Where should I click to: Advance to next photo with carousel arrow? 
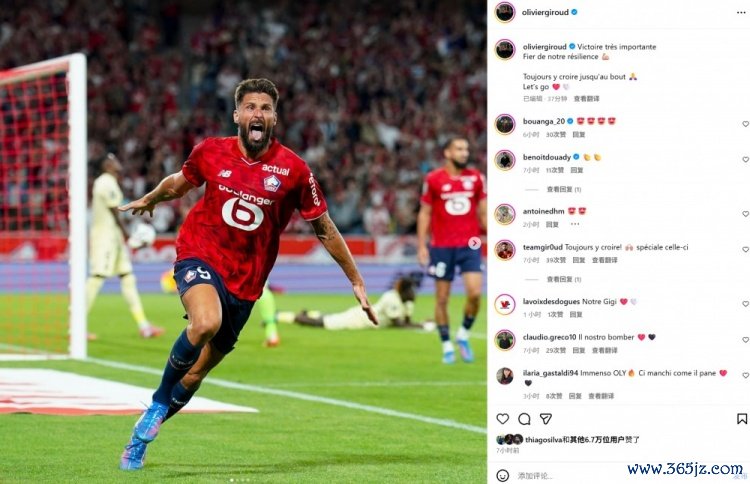(474, 243)
